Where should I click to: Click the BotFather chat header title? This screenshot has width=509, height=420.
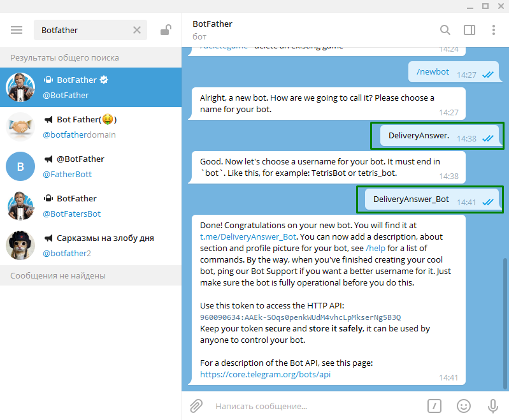pos(212,24)
